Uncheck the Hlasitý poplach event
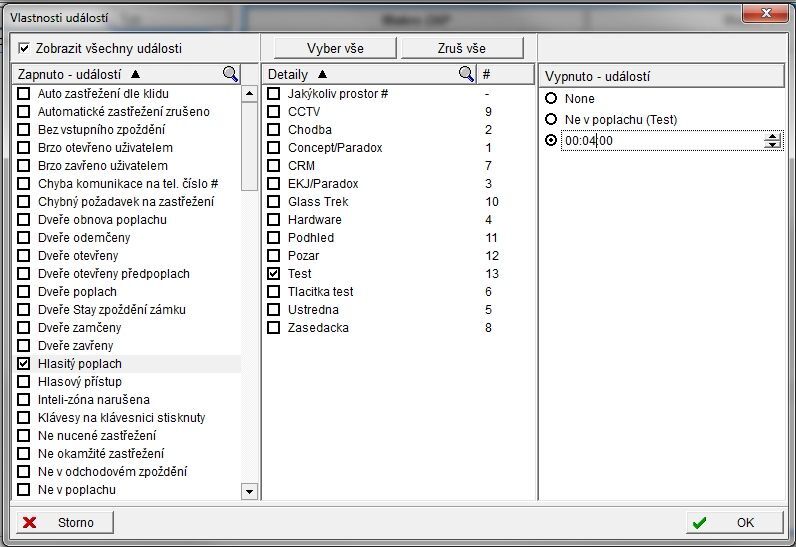 point(24,364)
